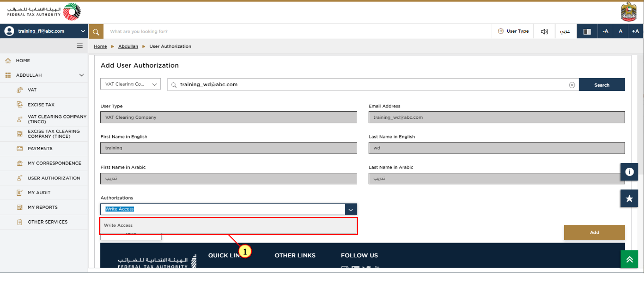Click the Last Name in Arabic field
Image resolution: width=644 pixels, height=307 pixels.
point(497,179)
